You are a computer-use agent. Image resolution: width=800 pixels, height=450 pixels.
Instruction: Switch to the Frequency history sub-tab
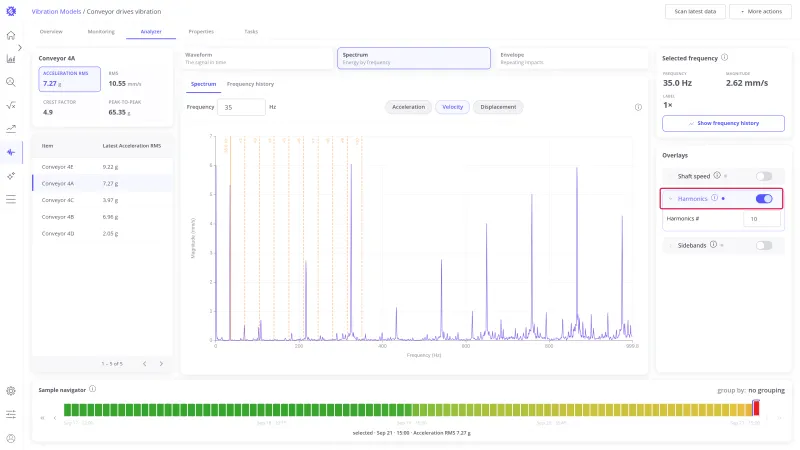tap(251, 84)
